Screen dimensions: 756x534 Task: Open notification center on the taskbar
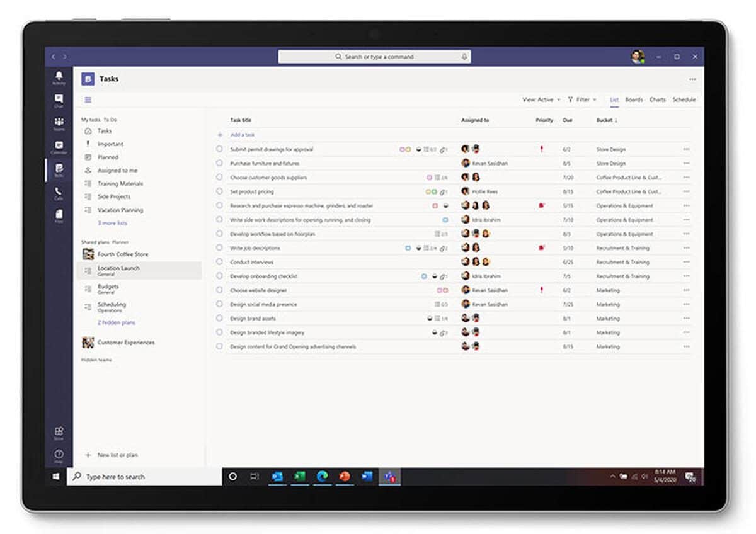(x=690, y=477)
